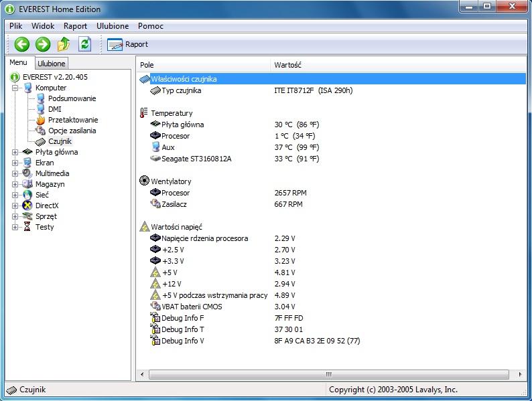This screenshot has width=532, height=401.
Task: Select Napięcie rdzenia procesora row
Action: point(332,238)
